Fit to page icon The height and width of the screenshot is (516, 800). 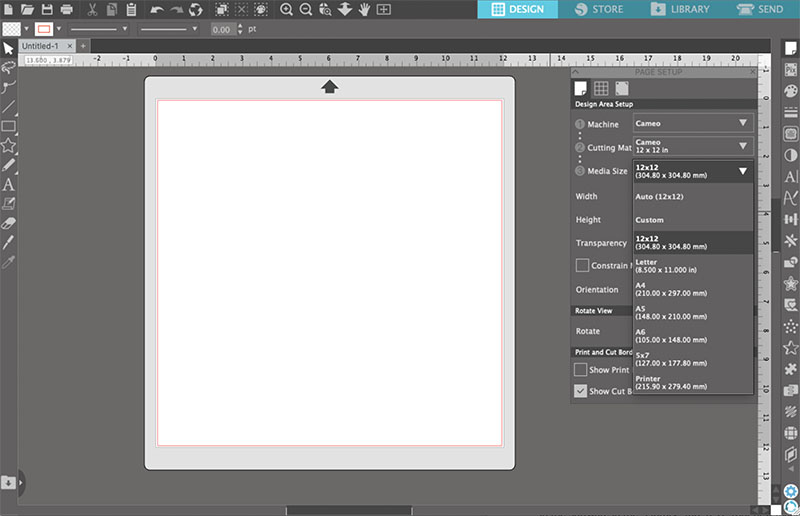point(384,9)
